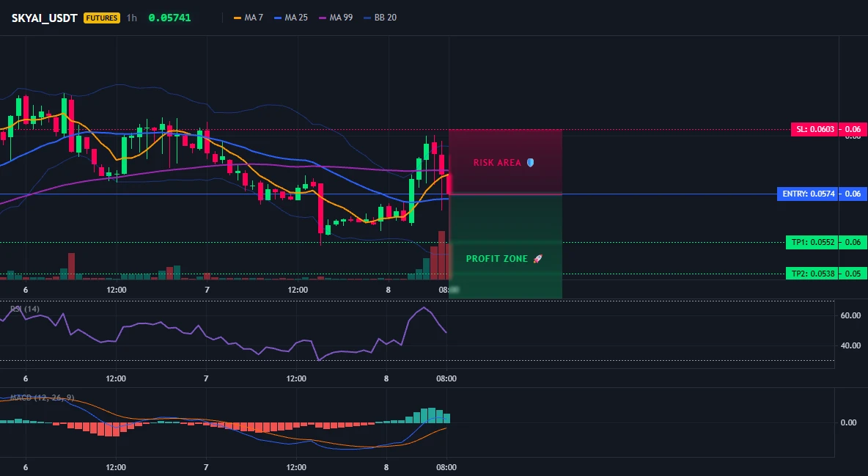
Task: Click the PROFIT ZONE text
Action: [x=497, y=259]
